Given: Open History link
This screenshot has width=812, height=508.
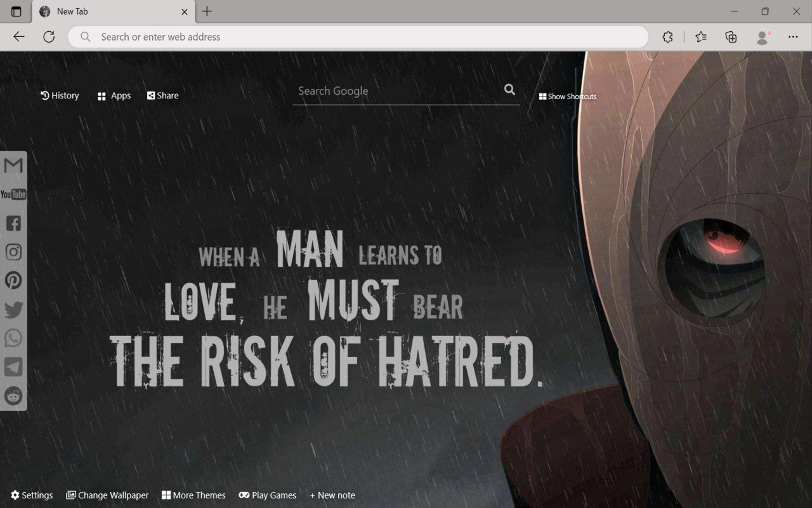Looking at the screenshot, I should coord(60,95).
